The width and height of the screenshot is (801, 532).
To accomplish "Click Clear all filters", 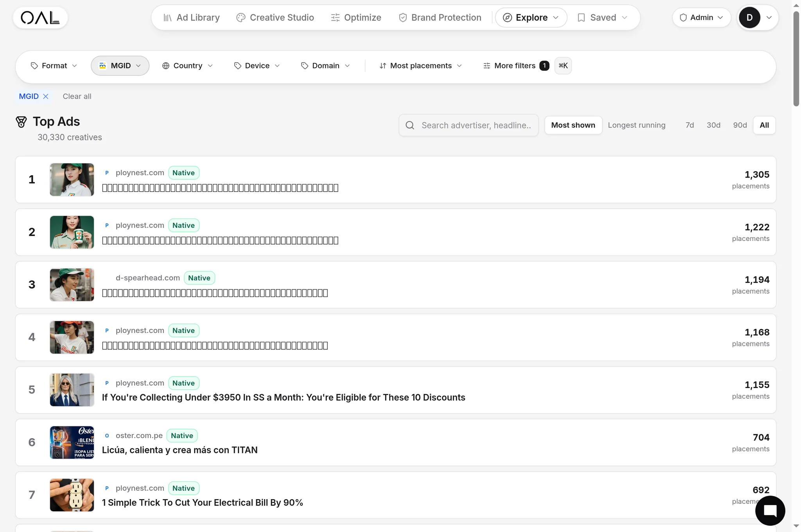I will click(x=77, y=96).
